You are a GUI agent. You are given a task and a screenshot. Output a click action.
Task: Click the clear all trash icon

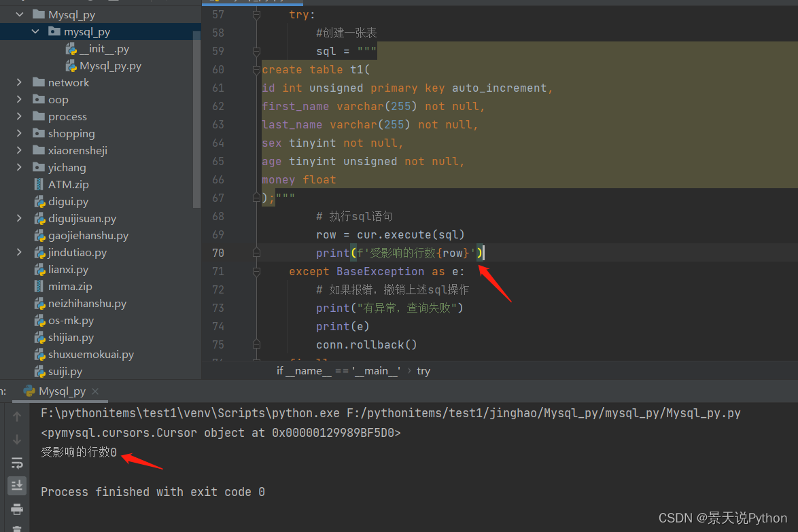point(17,529)
